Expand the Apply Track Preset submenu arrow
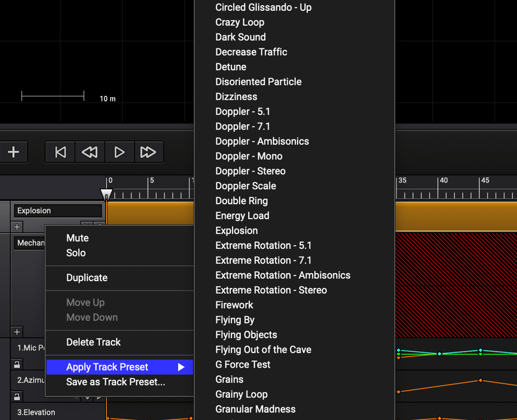The height and width of the screenshot is (420, 517). pyautogui.click(x=182, y=367)
